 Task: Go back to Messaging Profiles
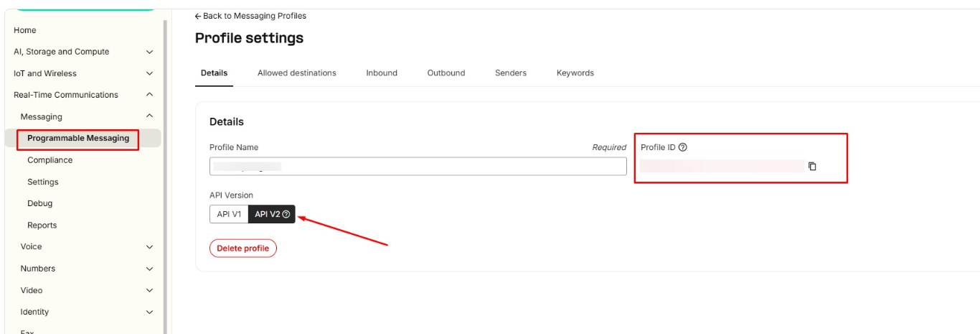point(250,16)
